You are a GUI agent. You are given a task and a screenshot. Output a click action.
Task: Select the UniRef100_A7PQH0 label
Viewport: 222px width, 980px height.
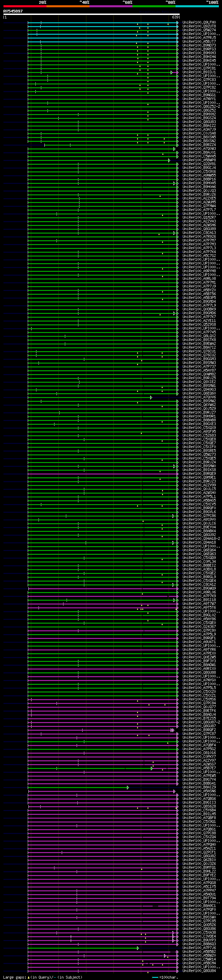tap(199, 844)
